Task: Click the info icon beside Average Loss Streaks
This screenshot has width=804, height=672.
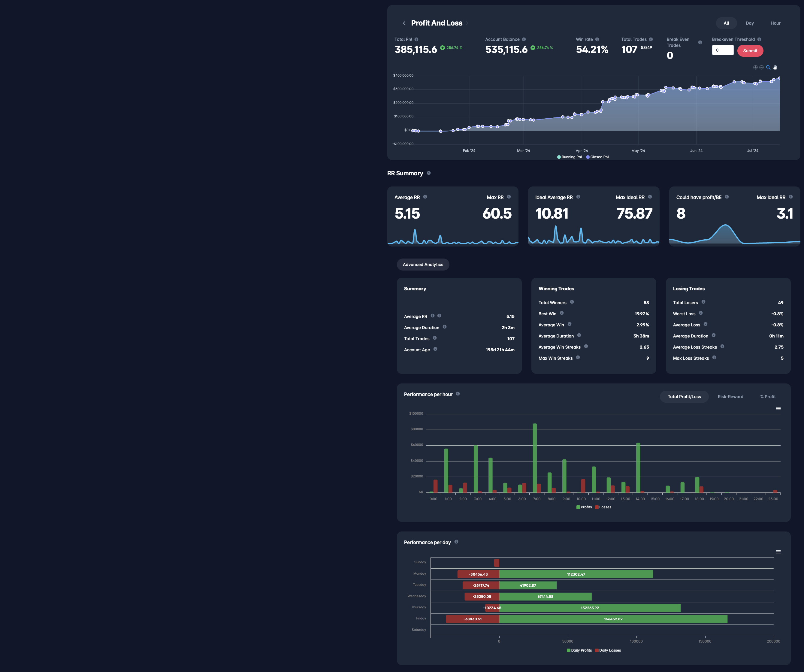Action: coord(722,347)
